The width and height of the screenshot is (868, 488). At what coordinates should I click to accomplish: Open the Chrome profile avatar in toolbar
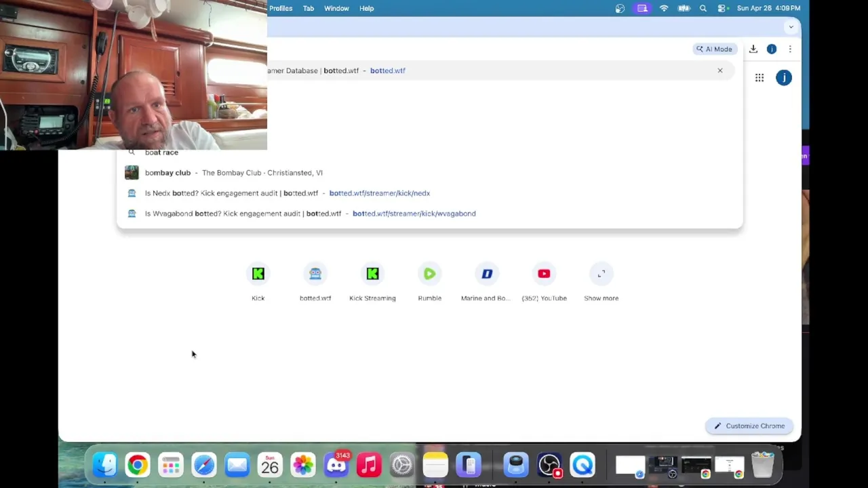pos(772,49)
